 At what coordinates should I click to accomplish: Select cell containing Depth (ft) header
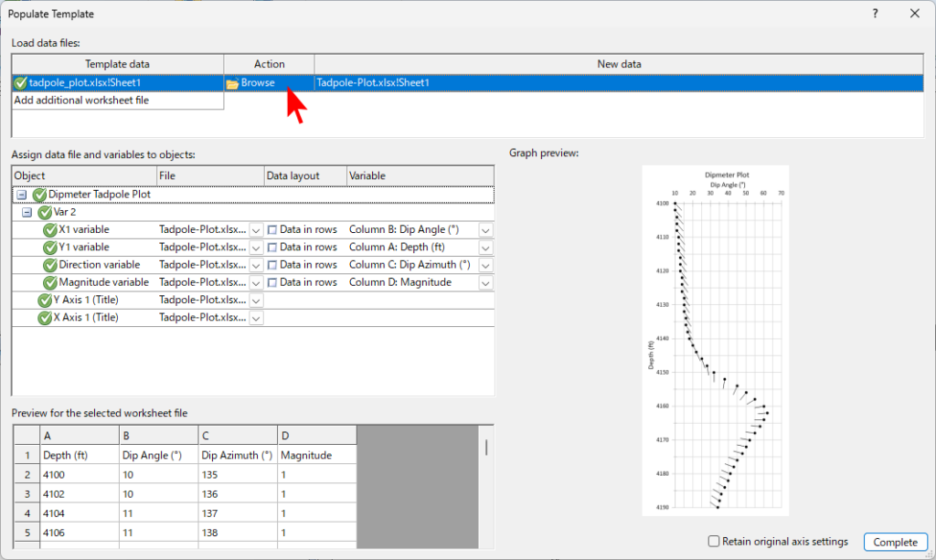80,455
